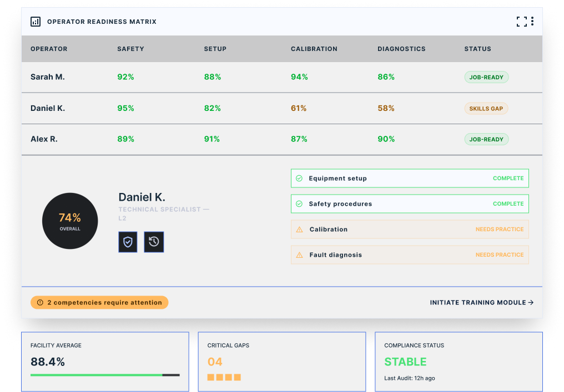Sort by the Diagnostics column header

(x=401, y=49)
